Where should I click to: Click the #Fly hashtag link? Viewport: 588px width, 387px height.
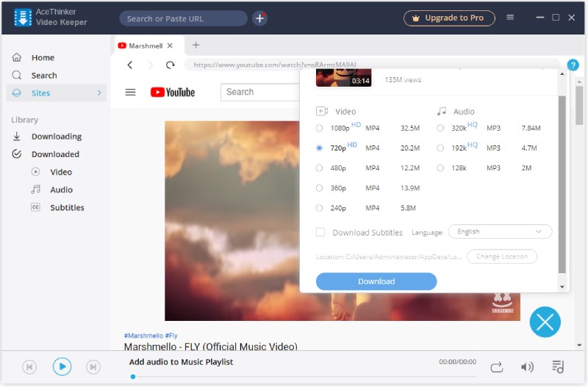point(171,336)
